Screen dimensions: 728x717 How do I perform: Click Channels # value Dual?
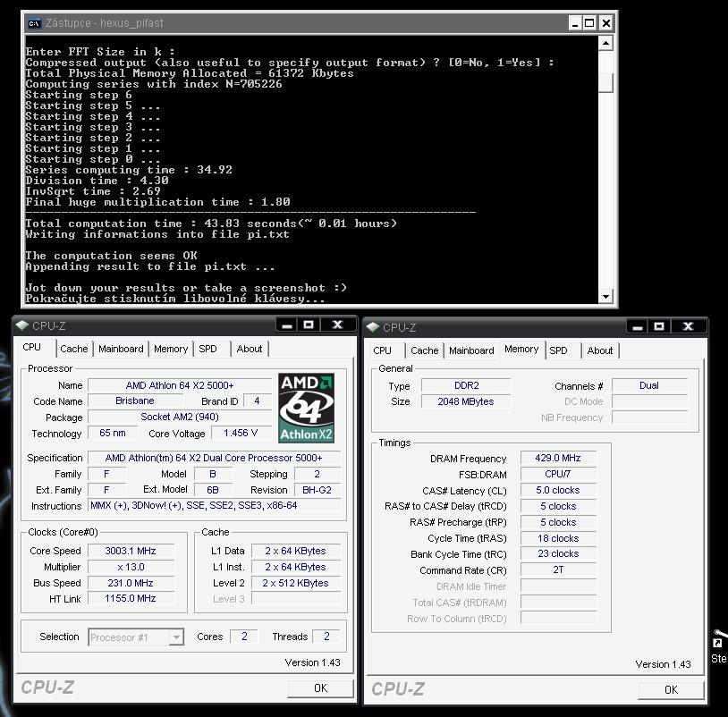pos(649,385)
